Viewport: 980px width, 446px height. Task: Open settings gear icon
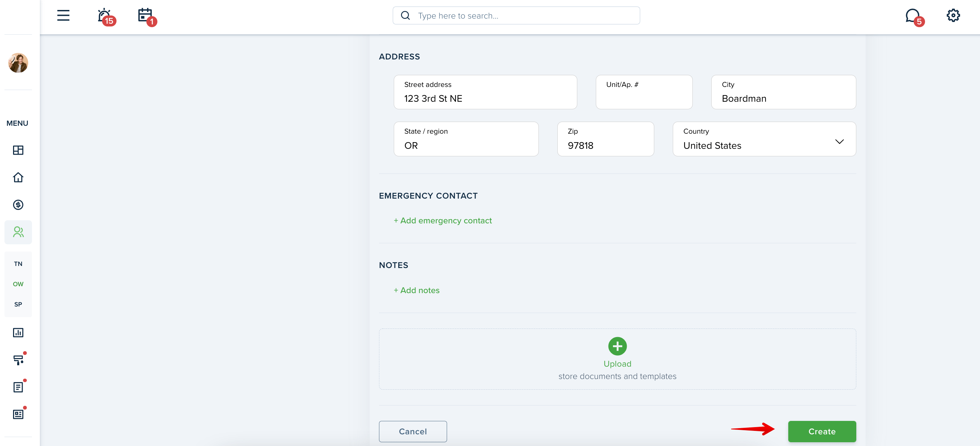coord(953,15)
